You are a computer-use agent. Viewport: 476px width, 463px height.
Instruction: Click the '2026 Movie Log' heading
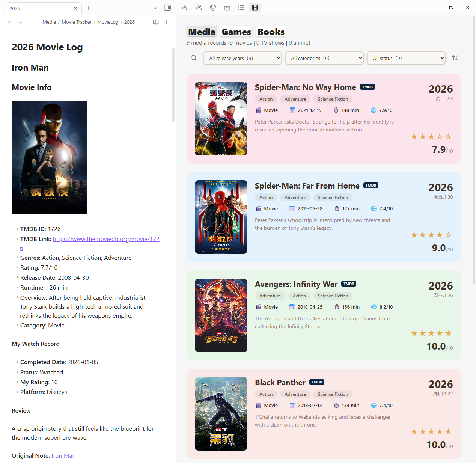(x=47, y=47)
